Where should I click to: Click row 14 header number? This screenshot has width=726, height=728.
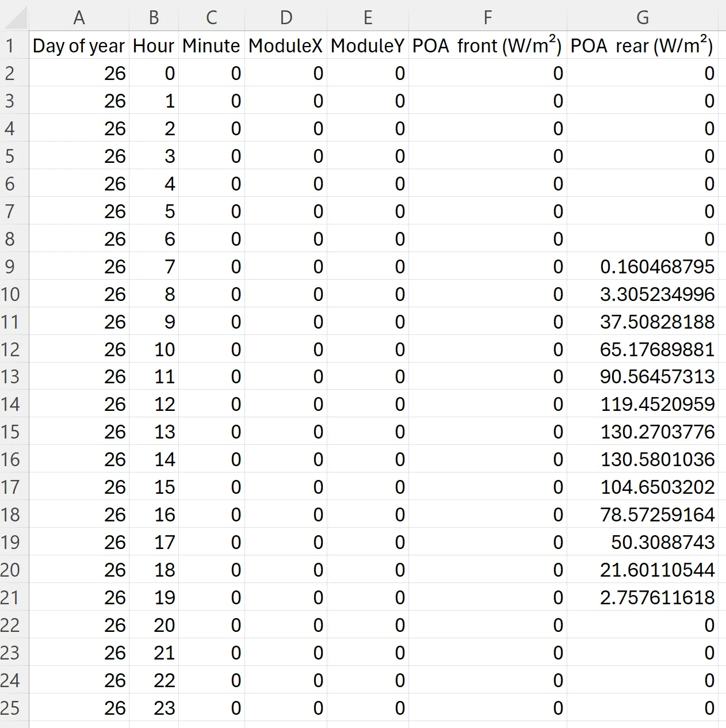tap(10, 404)
